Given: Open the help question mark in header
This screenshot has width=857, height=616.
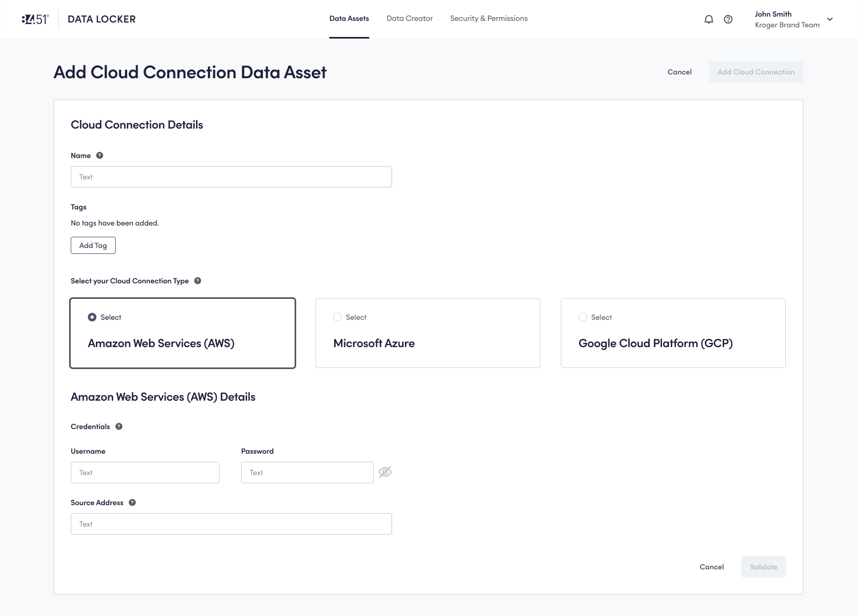Looking at the screenshot, I should (x=728, y=19).
